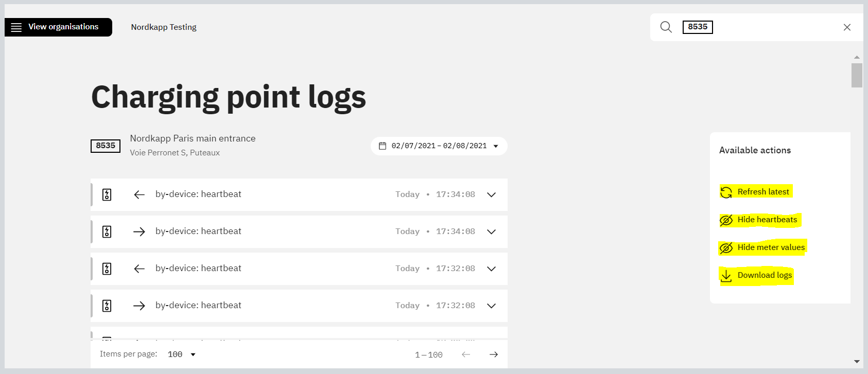This screenshot has width=868, height=374.
Task: Open the items per page 100 dropdown
Action: pos(182,354)
